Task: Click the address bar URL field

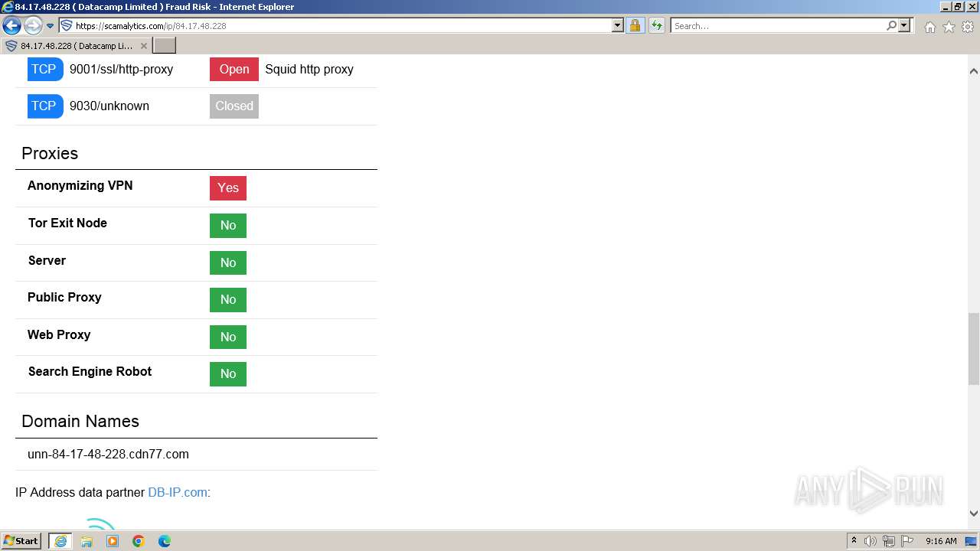Action: click(342, 26)
